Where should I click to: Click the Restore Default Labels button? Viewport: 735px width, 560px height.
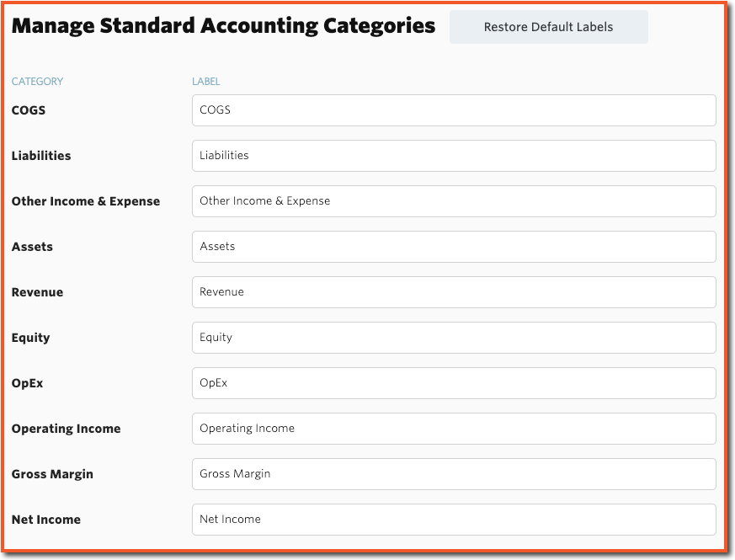(548, 27)
